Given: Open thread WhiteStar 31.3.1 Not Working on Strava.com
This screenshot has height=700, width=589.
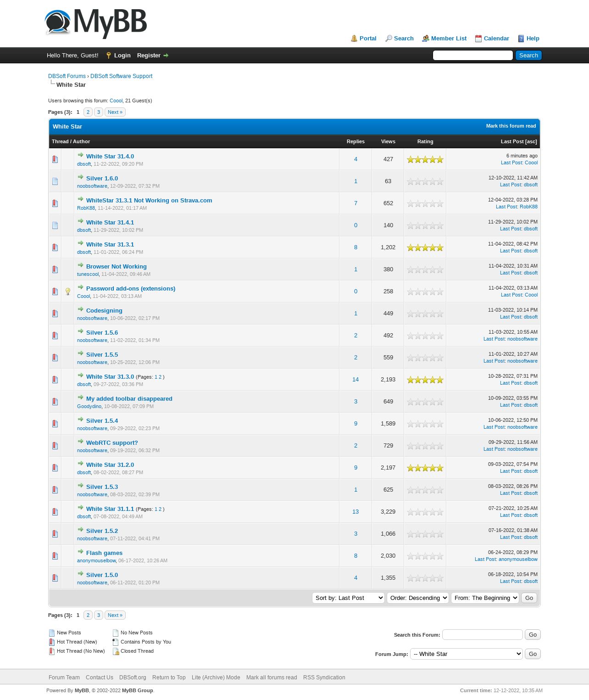Looking at the screenshot, I should (149, 201).
